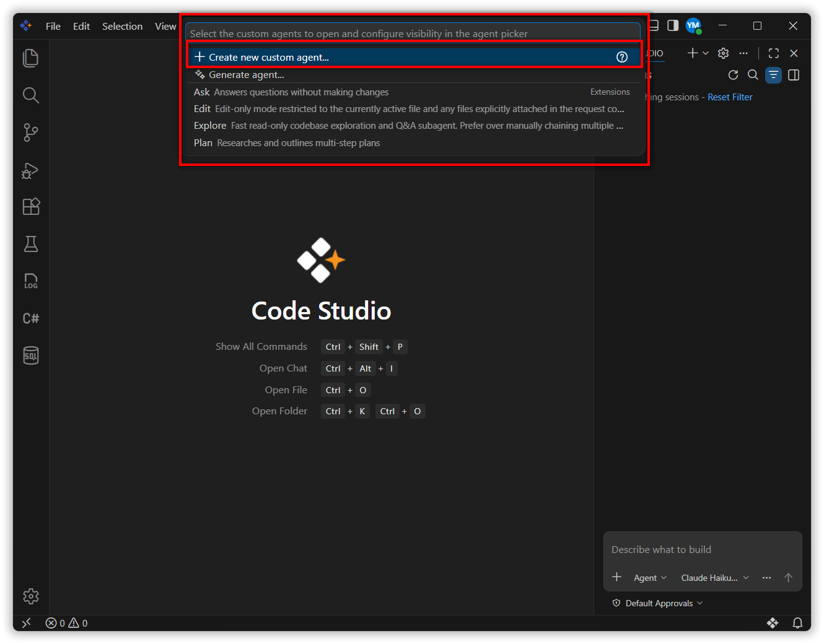Viewport: 824px width, 644px height.
Task: Click the help icon on Create new custom agent
Action: (622, 57)
